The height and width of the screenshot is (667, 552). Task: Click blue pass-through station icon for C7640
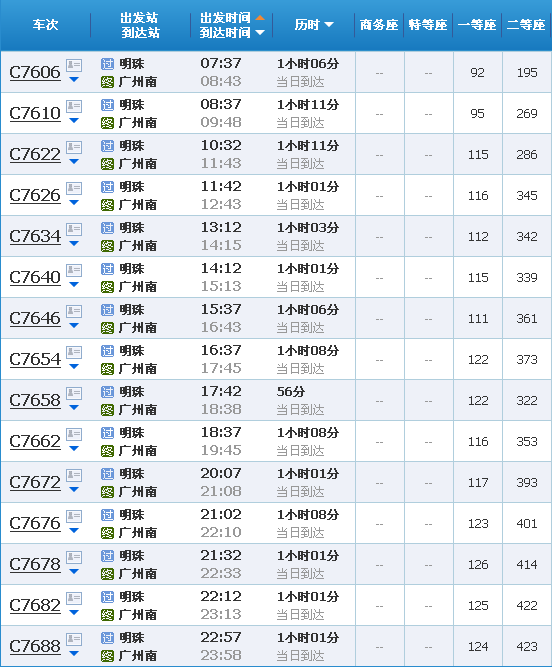tap(107, 269)
